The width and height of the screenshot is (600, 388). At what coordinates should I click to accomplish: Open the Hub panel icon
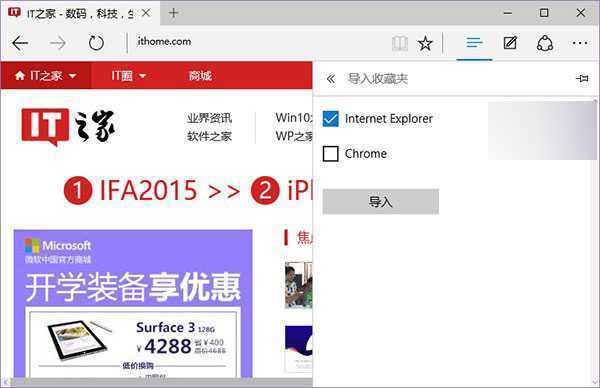pyautogui.click(x=474, y=43)
